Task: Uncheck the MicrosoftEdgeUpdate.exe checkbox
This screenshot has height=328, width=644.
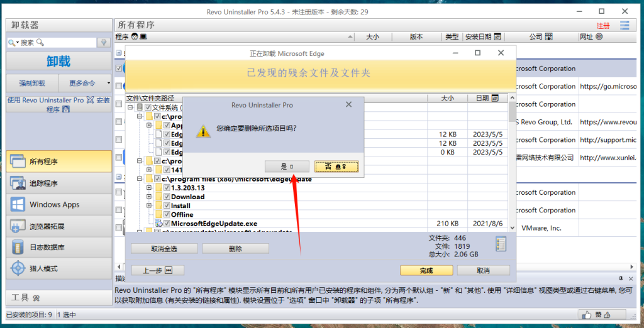Action: tap(166, 224)
